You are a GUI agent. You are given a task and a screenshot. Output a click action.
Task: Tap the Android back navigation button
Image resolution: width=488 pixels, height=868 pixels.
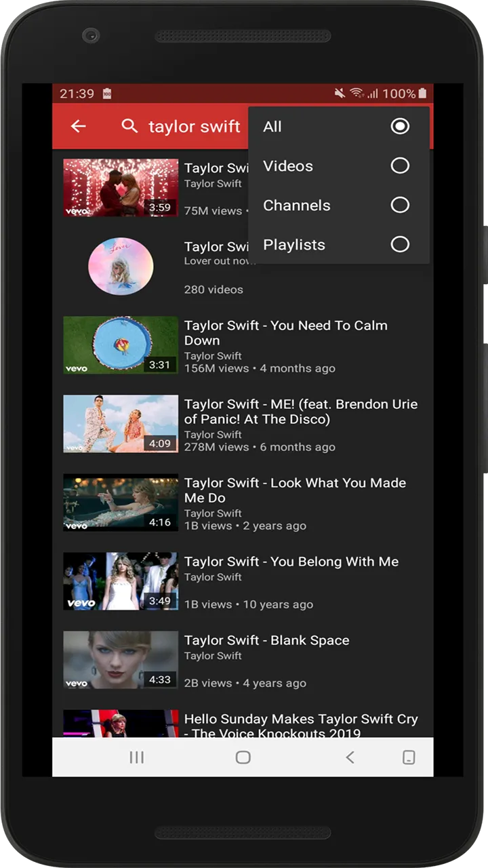tap(350, 757)
